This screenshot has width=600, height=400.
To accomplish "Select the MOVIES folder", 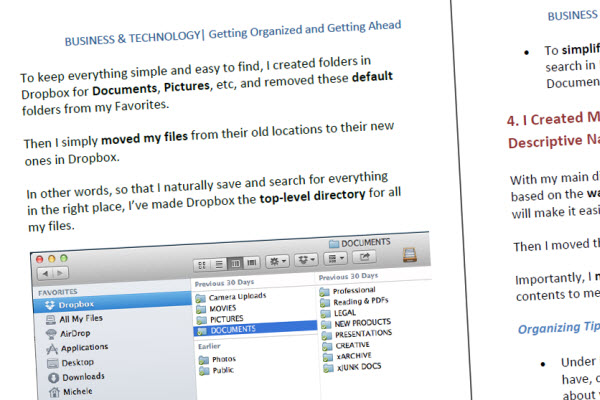I will 223,308.
